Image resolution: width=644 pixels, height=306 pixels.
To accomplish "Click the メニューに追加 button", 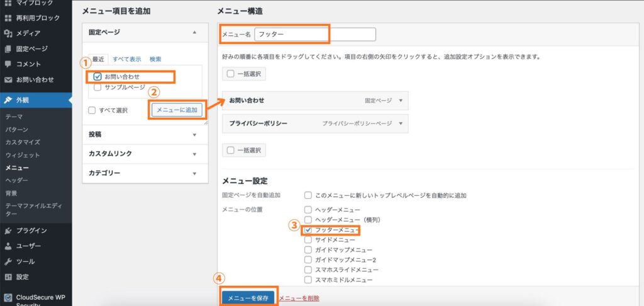I will (177, 110).
